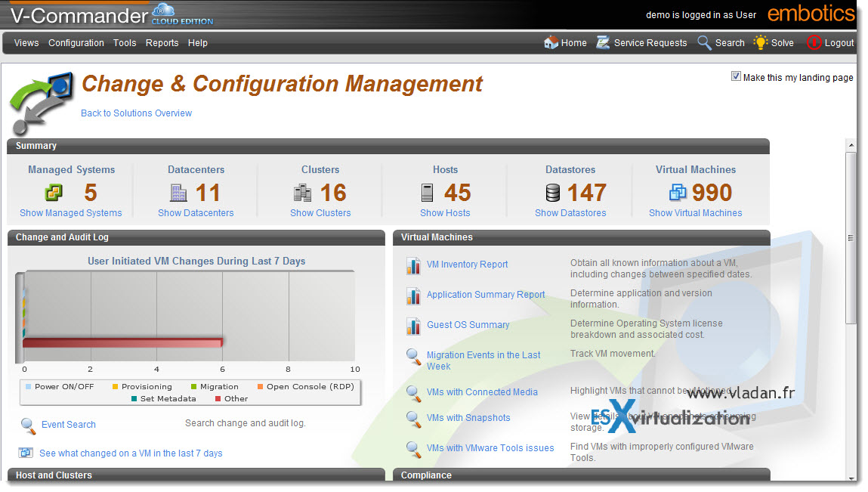Viewport: 868px width, 492px height.
Task: Click the Other legend swatch
Action: [x=218, y=399]
